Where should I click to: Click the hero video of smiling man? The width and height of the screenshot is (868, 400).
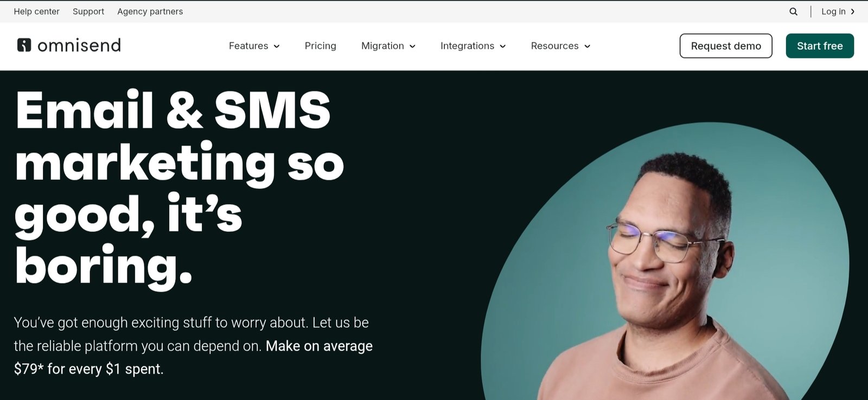click(665, 261)
